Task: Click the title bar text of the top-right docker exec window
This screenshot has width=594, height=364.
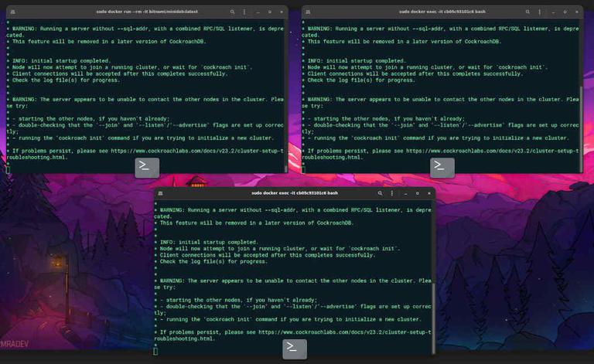Action: (x=442, y=12)
